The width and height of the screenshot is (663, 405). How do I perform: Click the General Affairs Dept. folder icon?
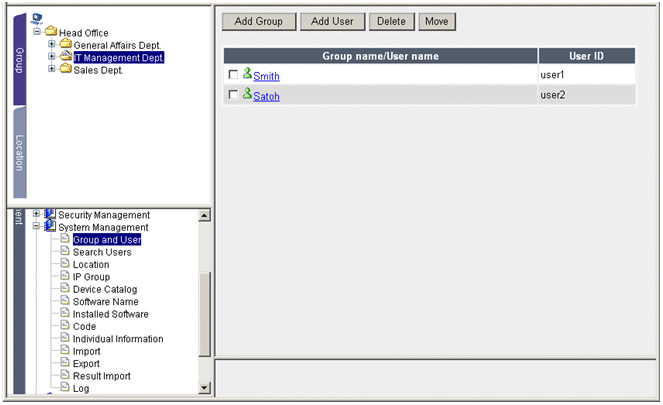(x=66, y=43)
